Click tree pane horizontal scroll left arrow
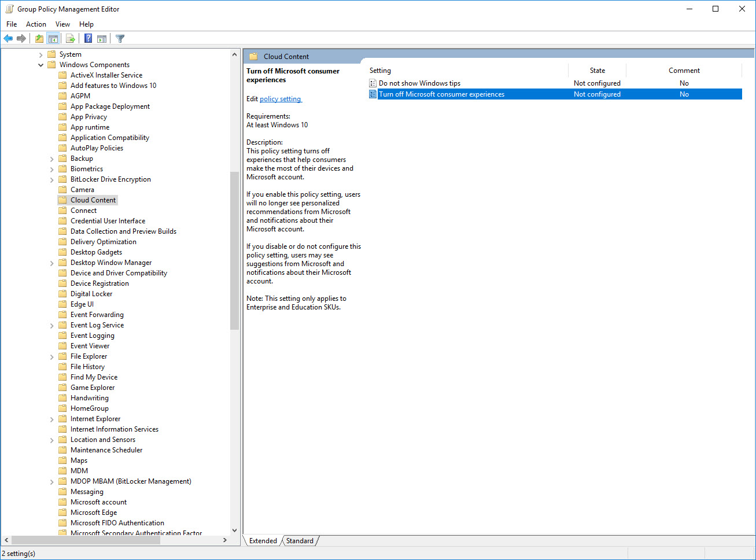The image size is (756, 560). 6,540
